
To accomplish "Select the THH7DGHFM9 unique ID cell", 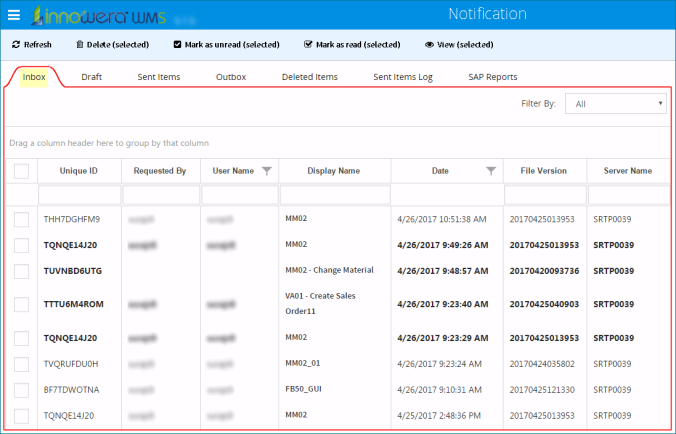I will tap(72, 219).
